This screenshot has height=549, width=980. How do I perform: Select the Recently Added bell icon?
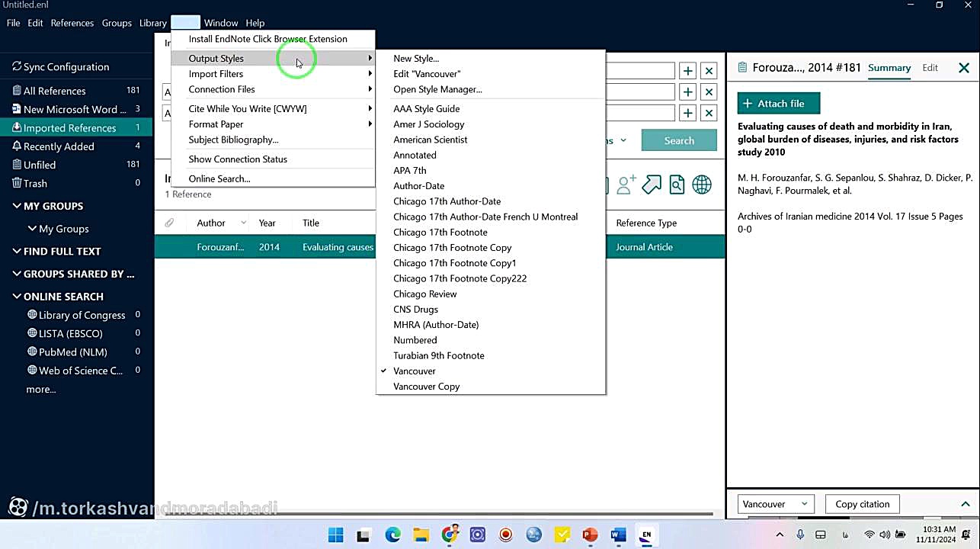[x=17, y=146]
